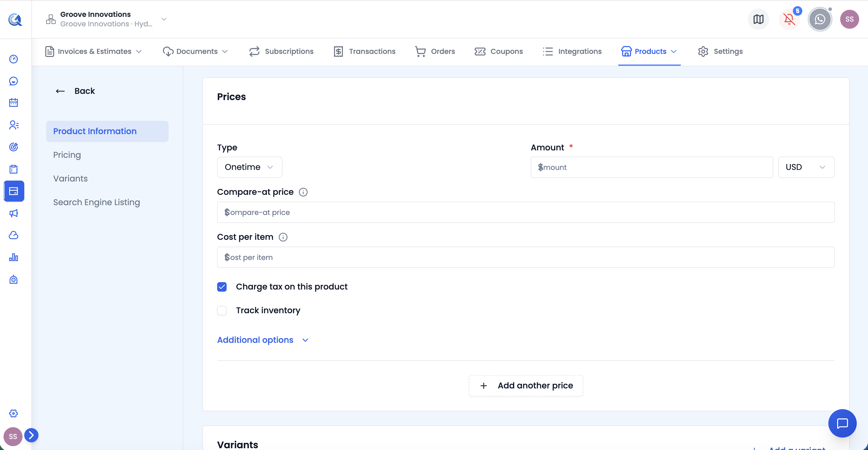The width and height of the screenshot is (868, 450).
Task: Open the sidebar settings gear icon
Action: click(x=14, y=414)
